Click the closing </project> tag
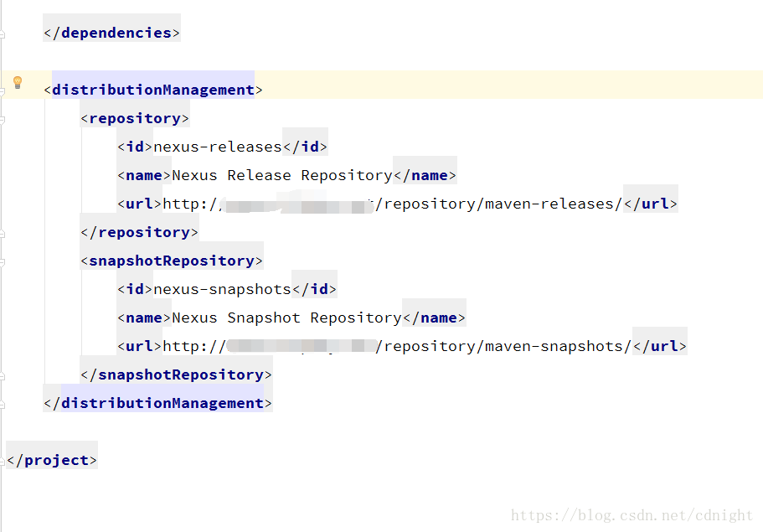 click(52, 460)
